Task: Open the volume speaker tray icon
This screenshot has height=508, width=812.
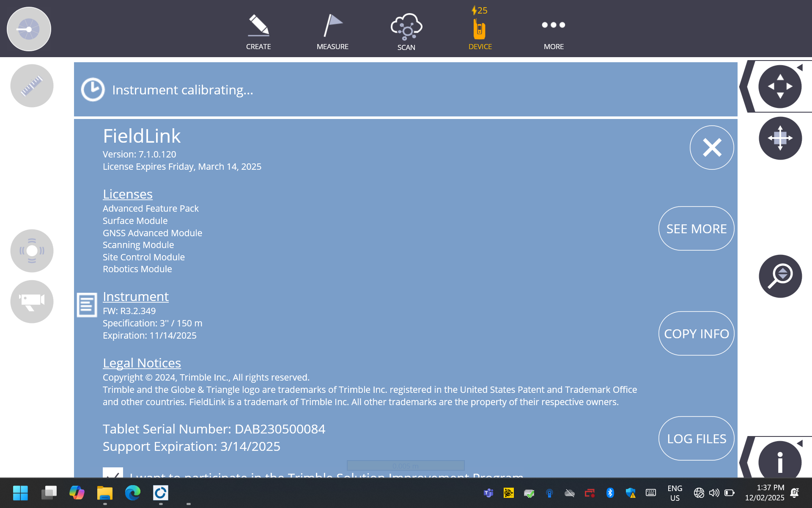Action: [714, 493]
